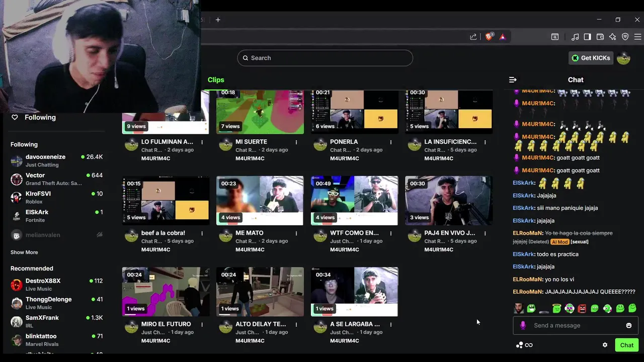Click the Get KICKs button
This screenshot has width=644, height=362.
click(x=591, y=58)
